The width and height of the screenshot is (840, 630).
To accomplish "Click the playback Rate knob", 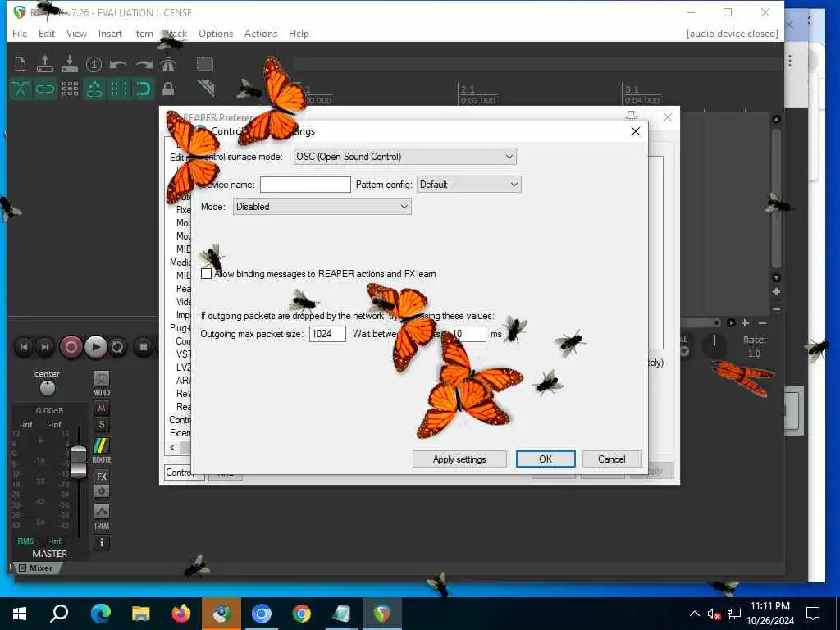I will coord(714,345).
